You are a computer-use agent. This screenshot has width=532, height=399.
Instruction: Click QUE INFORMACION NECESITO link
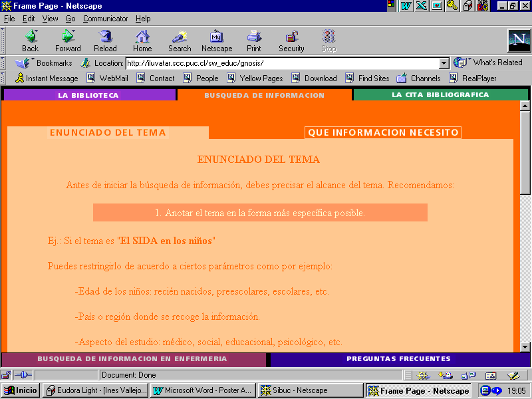click(x=383, y=133)
